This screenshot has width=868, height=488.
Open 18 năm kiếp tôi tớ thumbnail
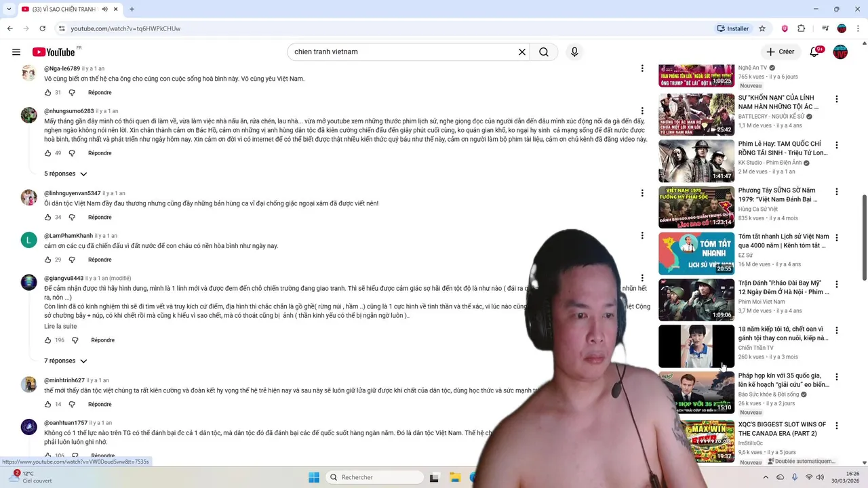pos(696,346)
